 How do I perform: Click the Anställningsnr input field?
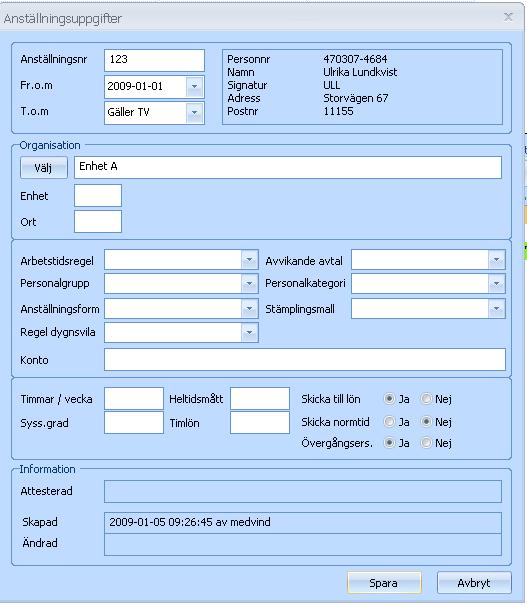tap(154, 60)
